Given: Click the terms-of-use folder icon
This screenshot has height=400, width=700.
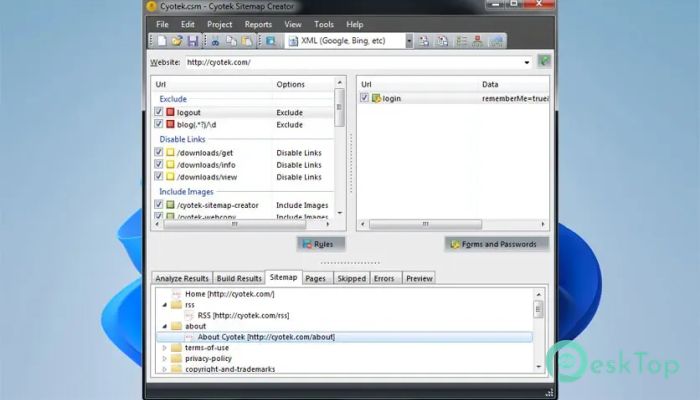Looking at the screenshot, I should tap(177, 347).
